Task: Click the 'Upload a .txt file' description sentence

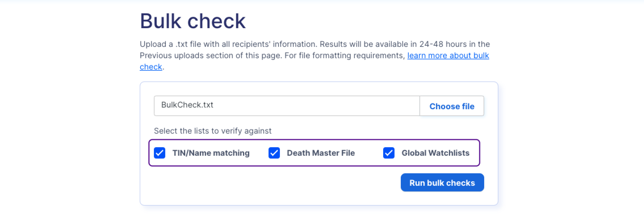Action: pyautogui.click(x=228, y=44)
